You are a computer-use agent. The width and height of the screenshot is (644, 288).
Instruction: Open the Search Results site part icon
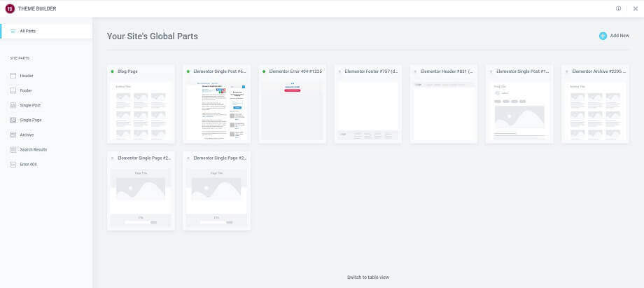pyautogui.click(x=13, y=150)
